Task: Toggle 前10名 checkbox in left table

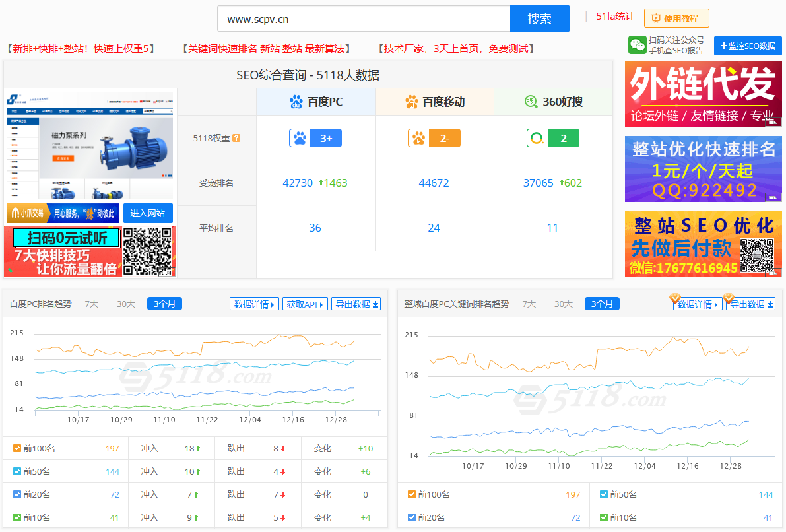Action: pyautogui.click(x=17, y=517)
